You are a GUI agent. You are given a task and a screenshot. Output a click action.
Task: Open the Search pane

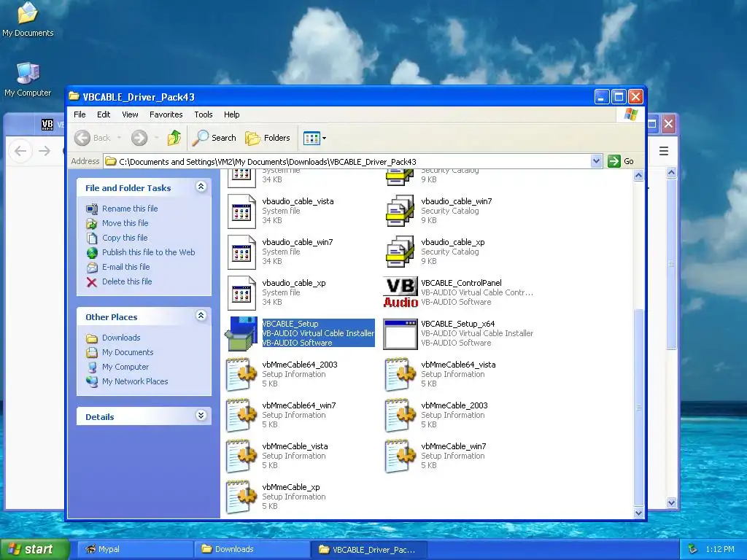214,138
